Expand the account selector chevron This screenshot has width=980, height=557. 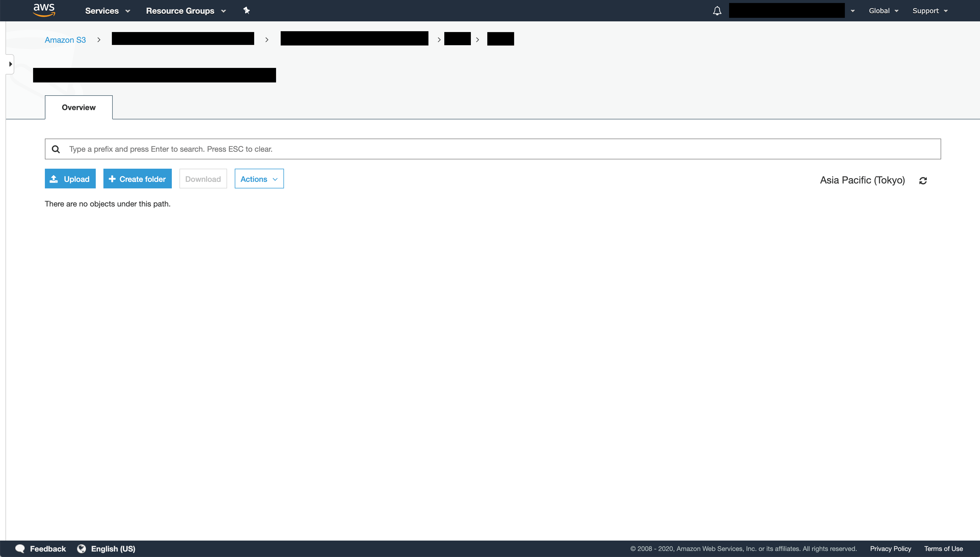pyautogui.click(x=853, y=10)
